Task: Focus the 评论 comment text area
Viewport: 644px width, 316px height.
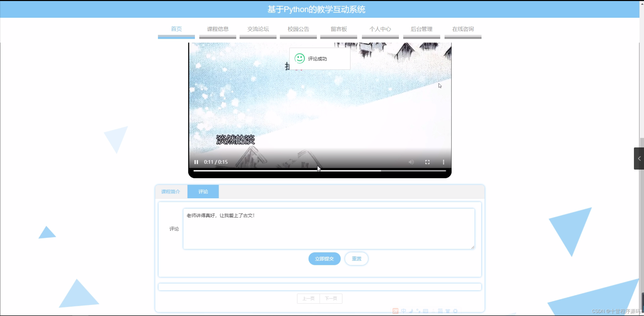Action: pos(329,229)
